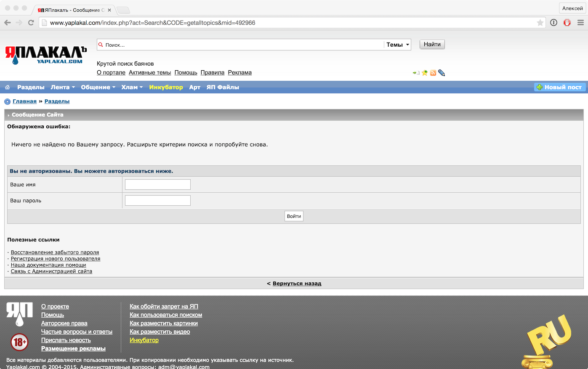Screen dimensions: 588x369
Task: Click the blue pencil icon
Action: 441,73
